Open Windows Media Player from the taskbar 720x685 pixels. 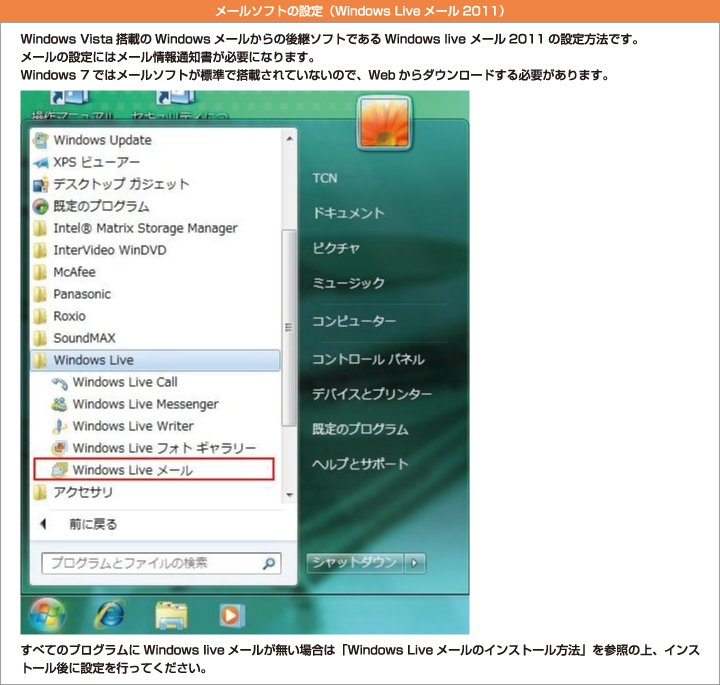pos(232,615)
